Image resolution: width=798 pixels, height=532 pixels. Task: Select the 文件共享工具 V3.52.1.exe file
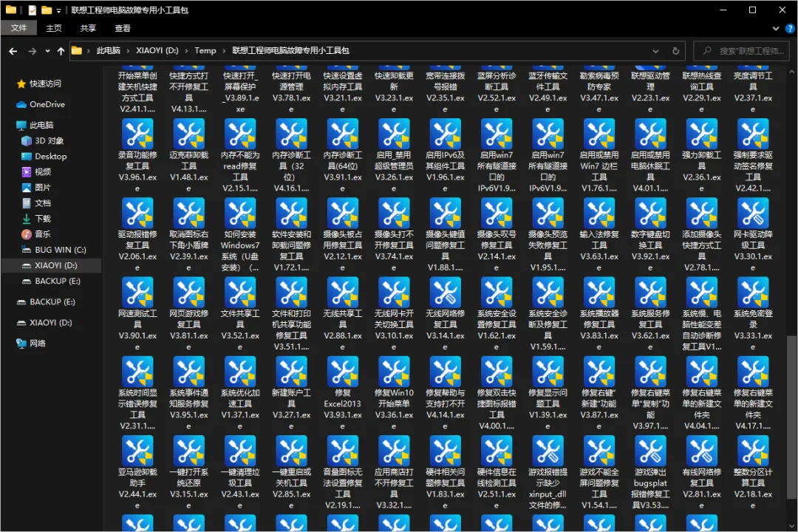(x=240, y=314)
